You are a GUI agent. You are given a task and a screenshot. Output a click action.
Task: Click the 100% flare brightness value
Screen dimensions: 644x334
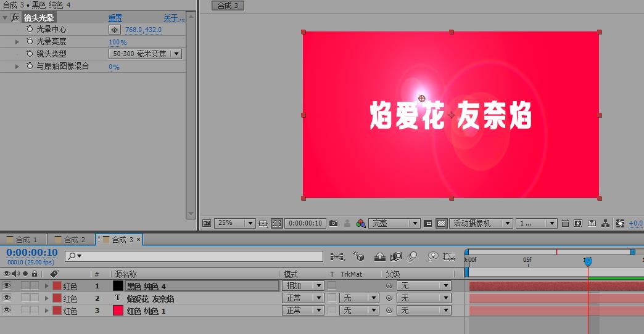pos(117,42)
